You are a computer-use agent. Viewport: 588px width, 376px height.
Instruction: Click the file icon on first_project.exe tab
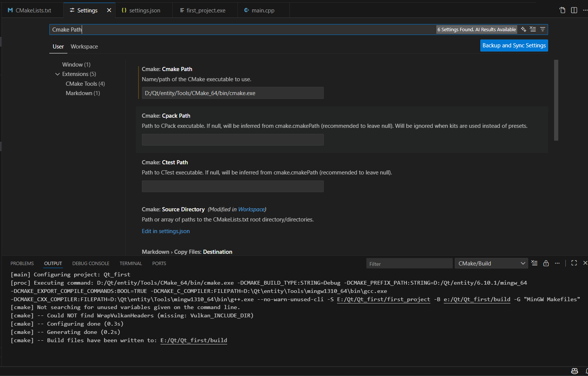point(182,10)
